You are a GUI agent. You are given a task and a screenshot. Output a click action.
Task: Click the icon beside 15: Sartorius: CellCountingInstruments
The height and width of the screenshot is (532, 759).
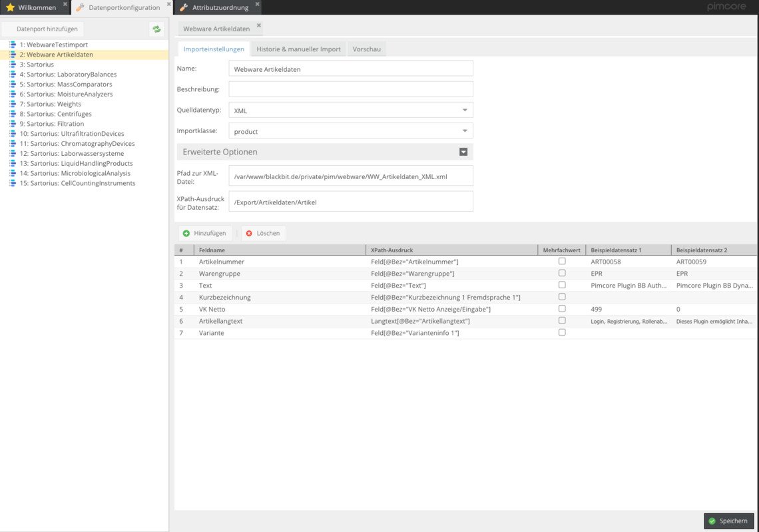point(13,183)
